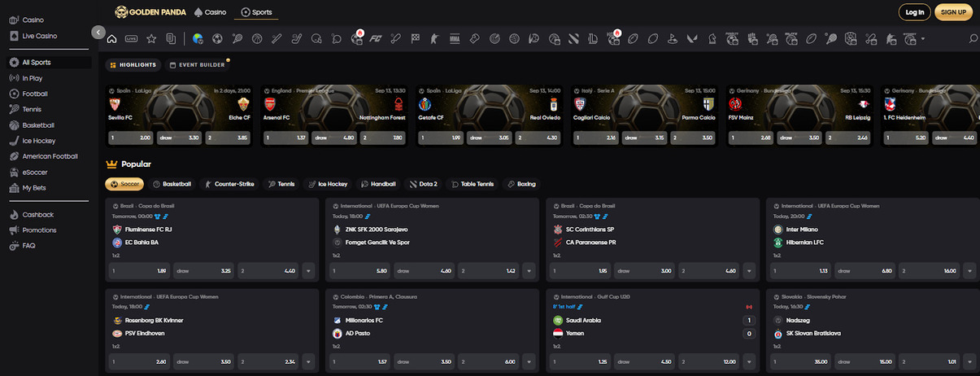This screenshot has height=376, width=980.
Task: Select the chess knight icon
Action: coord(712,38)
